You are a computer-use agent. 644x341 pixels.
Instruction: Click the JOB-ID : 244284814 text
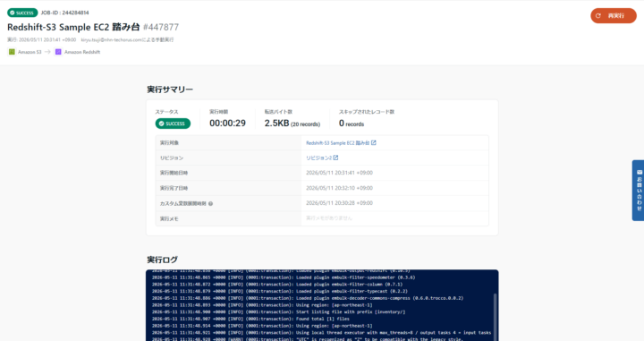point(65,13)
